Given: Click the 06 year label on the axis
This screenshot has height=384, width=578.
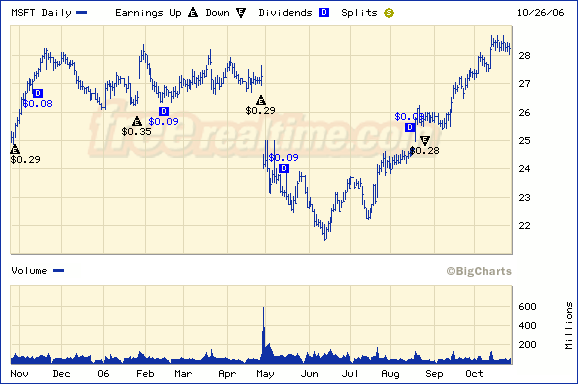Looking at the screenshot, I should tap(103, 374).
